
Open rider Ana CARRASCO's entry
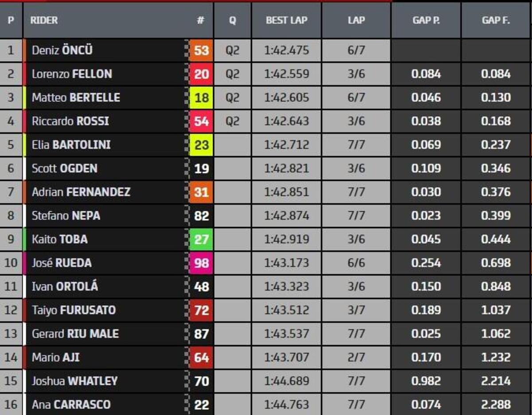coord(71,405)
